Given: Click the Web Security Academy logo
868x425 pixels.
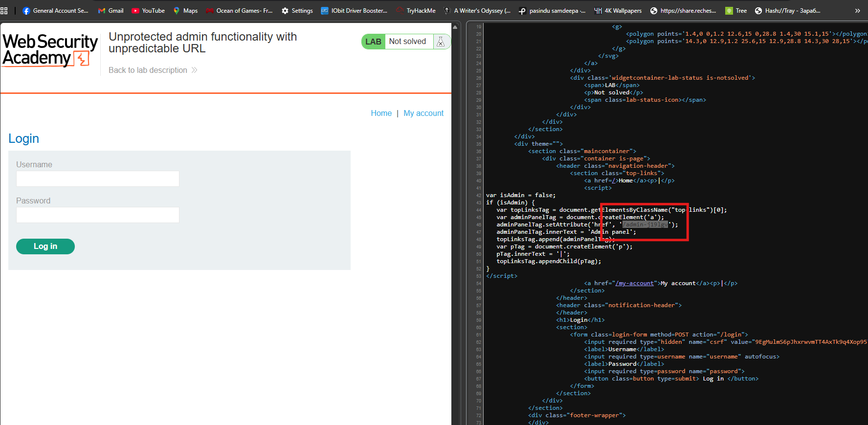Looking at the screenshot, I should click(50, 49).
